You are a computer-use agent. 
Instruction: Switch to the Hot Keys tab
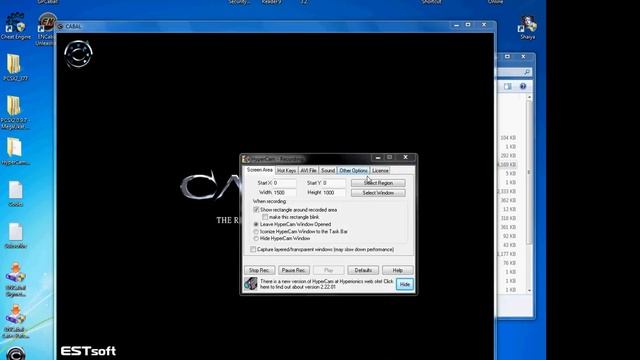coord(286,171)
